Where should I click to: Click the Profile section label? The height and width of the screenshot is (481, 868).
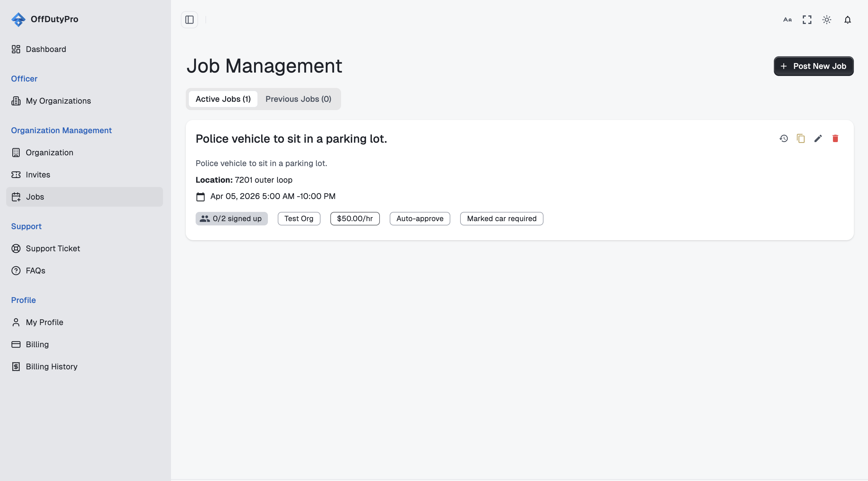pyautogui.click(x=24, y=300)
